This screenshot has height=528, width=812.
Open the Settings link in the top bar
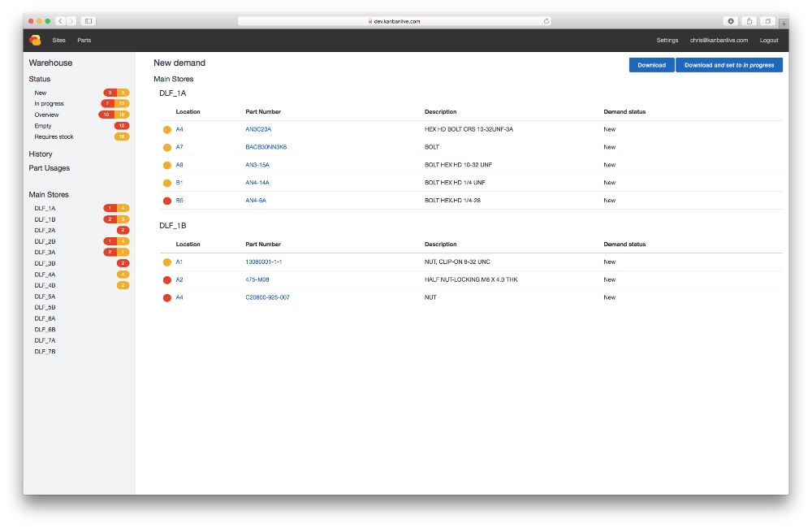coord(667,40)
